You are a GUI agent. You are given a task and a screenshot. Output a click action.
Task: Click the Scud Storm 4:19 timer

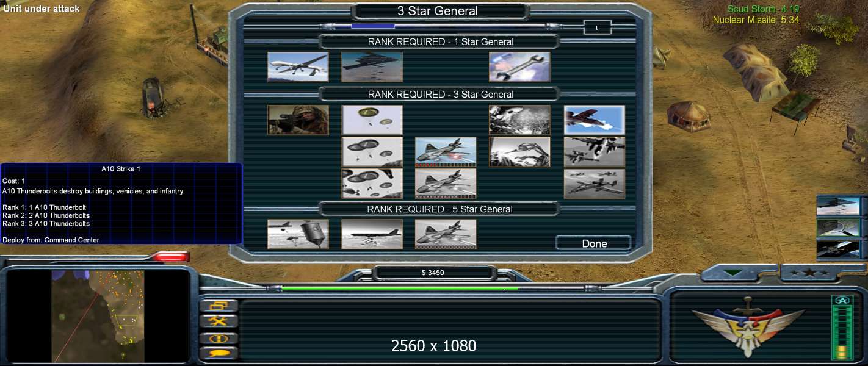tap(763, 9)
